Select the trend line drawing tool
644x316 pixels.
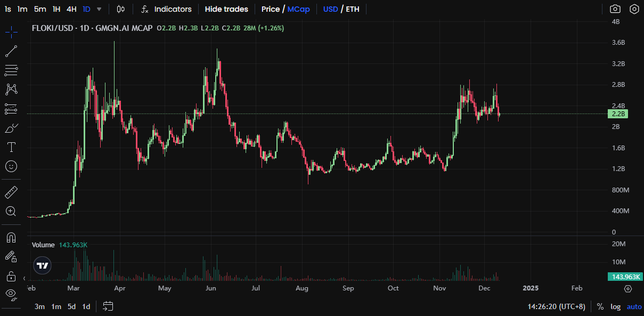[x=11, y=51]
